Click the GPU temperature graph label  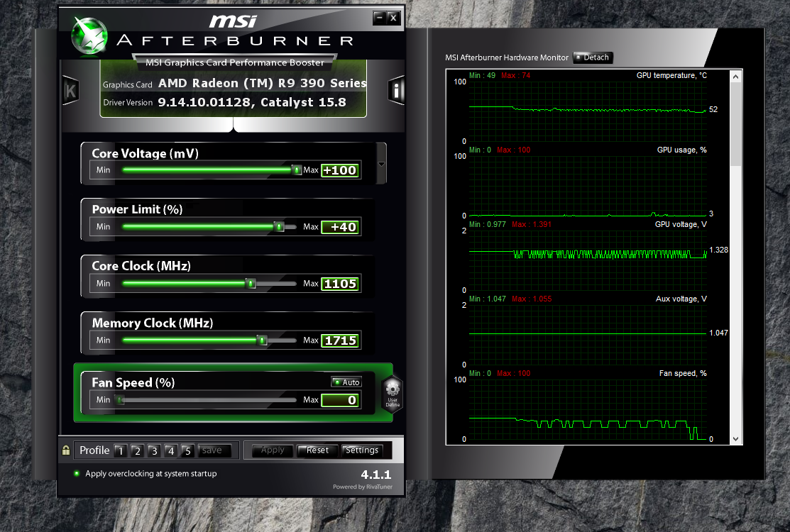671,75
